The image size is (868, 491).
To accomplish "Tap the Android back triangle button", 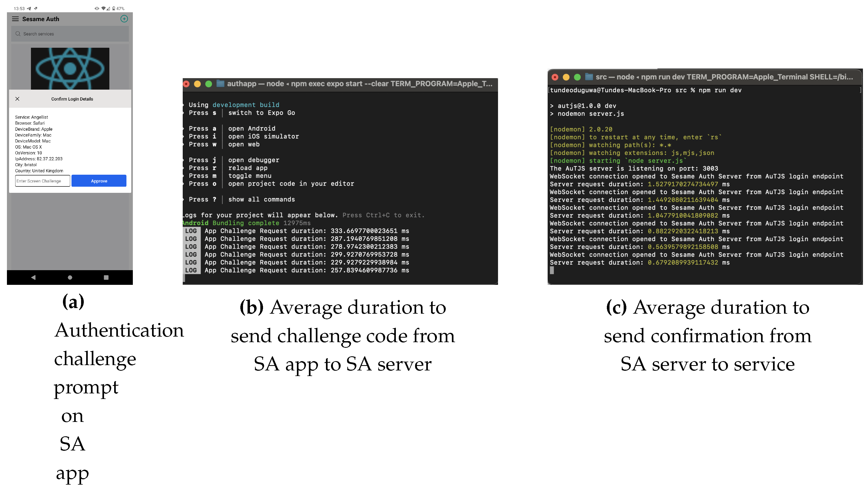I will tap(33, 278).
